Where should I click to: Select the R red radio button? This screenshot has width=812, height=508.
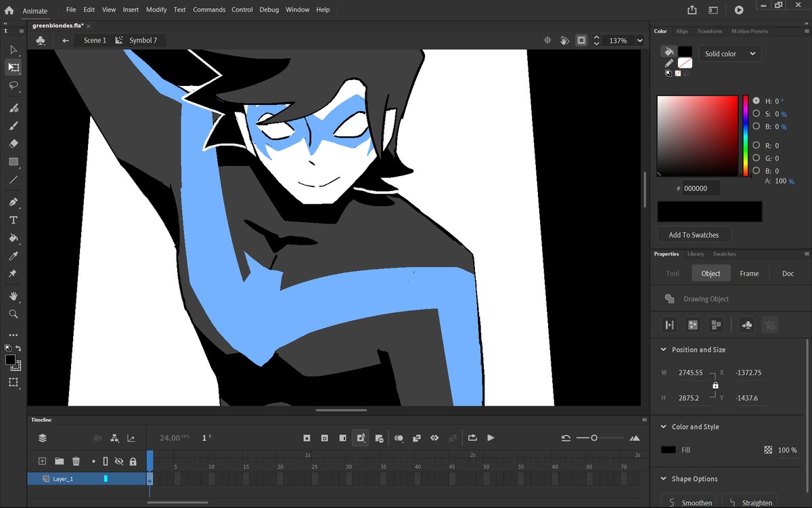[x=757, y=145]
